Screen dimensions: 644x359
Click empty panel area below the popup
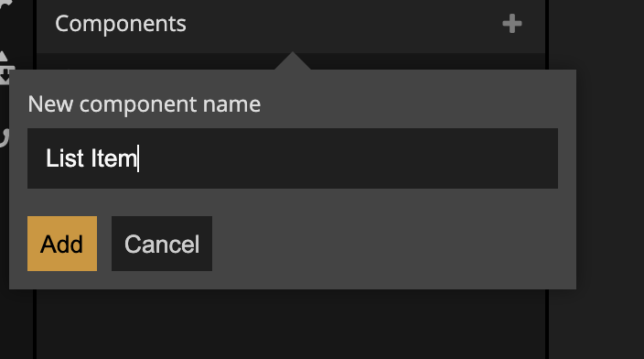[292, 325]
